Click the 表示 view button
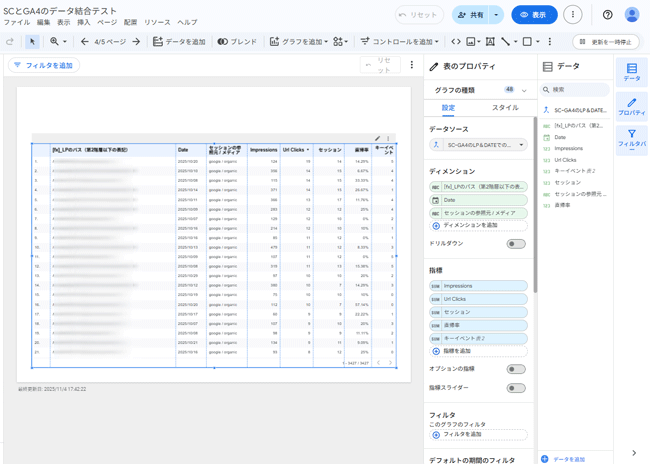 [x=534, y=15]
